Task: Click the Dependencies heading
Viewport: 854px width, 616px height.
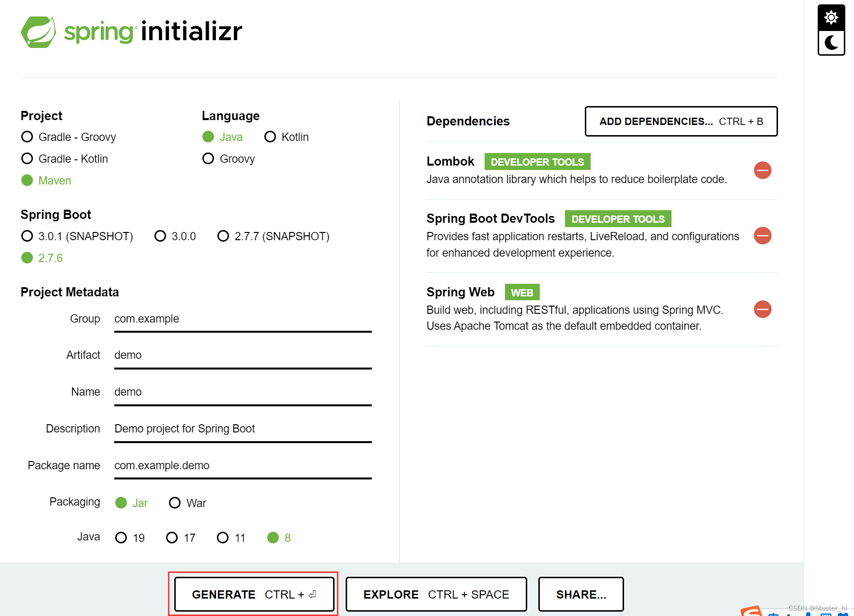Action: 468,121
